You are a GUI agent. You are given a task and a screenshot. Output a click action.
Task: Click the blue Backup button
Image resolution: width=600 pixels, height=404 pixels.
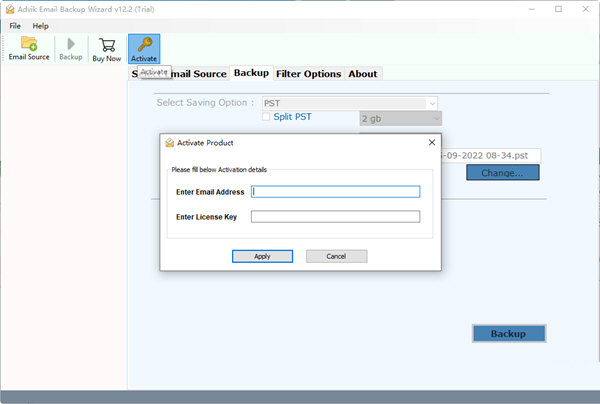[509, 334]
